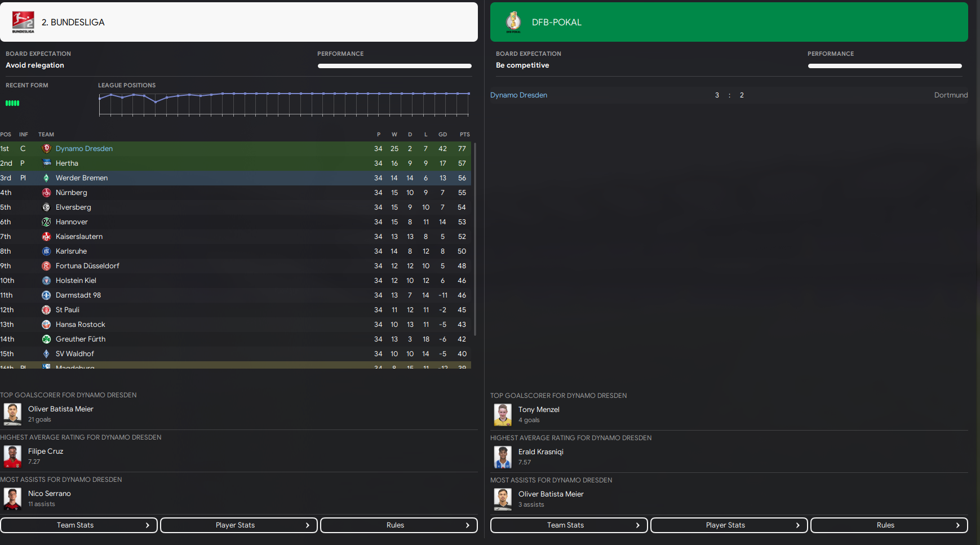This screenshot has height=545, width=980.
Task: Click Dynamo Dresden's club crest in table
Action: click(46, 149)
